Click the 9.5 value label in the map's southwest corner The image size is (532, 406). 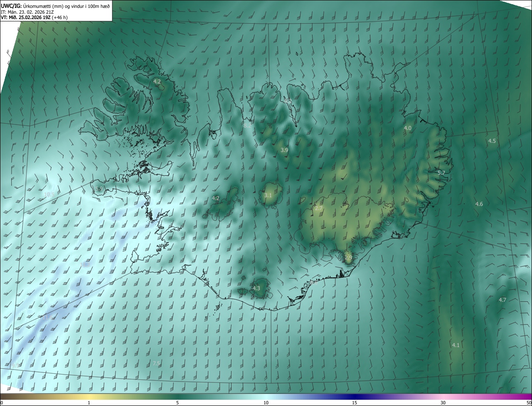tap(15, 366)
